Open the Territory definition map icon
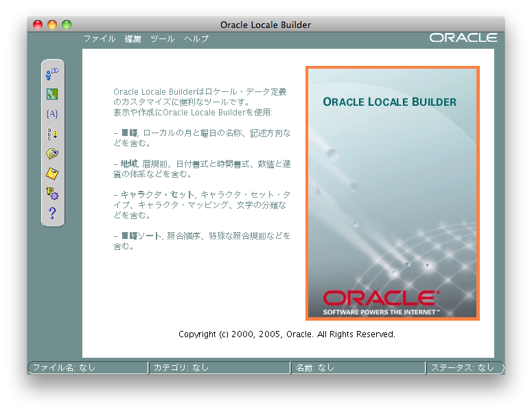The height and width of the screenshot is (412, 532). [x=52, y=94]
